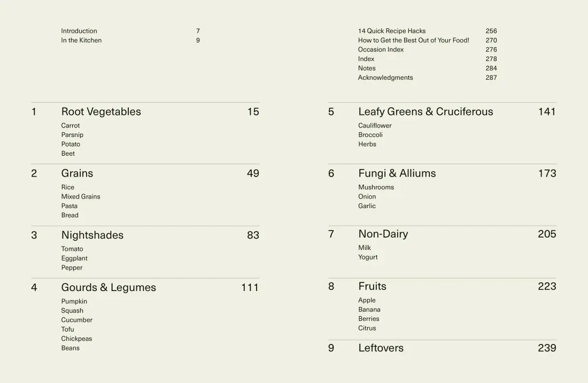Select the Acknowledgments entry
This screenshot has width=588, height=383.
click(x=385, y=78)
